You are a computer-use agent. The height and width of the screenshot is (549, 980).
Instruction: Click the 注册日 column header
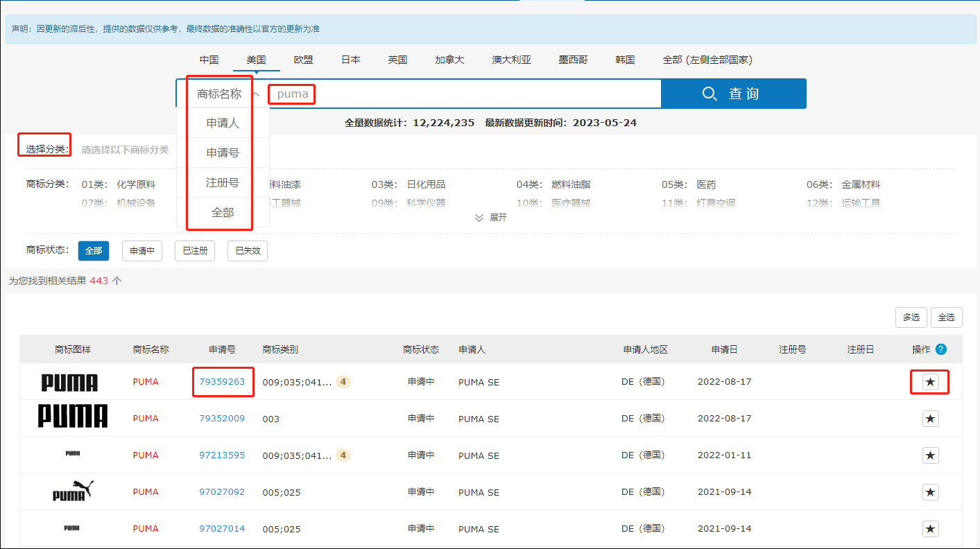(860, 349)
